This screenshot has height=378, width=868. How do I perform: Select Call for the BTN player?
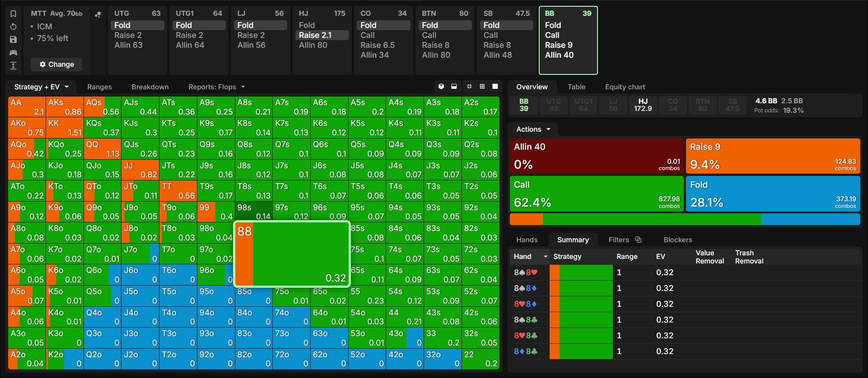tap(429, 35)
